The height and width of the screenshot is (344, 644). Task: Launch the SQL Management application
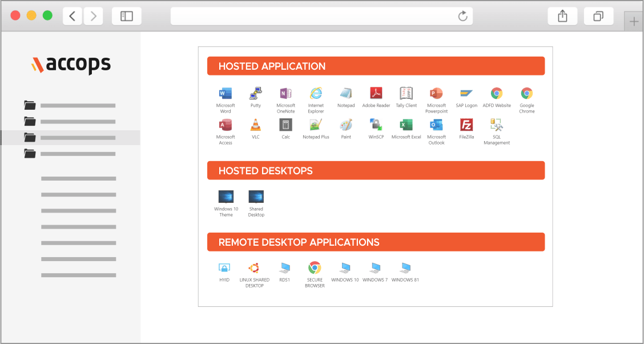[x=497, y=125]
